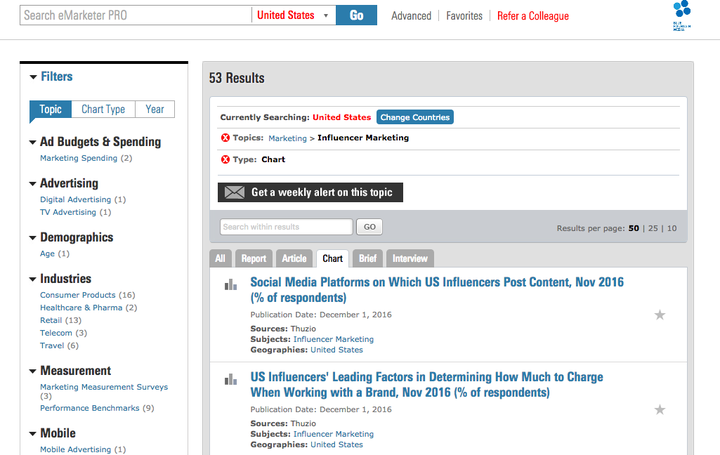Image resolution: width=720 pixels, height=455 pixels.
Task: Open the Brief results tab
Action: tap(368, 258)
